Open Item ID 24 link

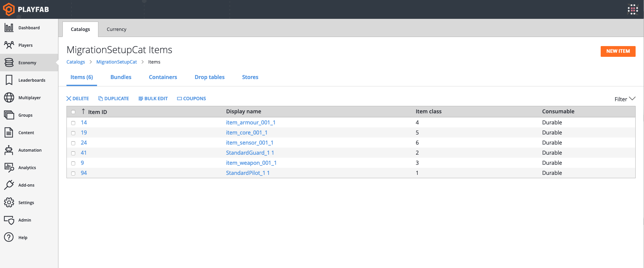(84, 143)
